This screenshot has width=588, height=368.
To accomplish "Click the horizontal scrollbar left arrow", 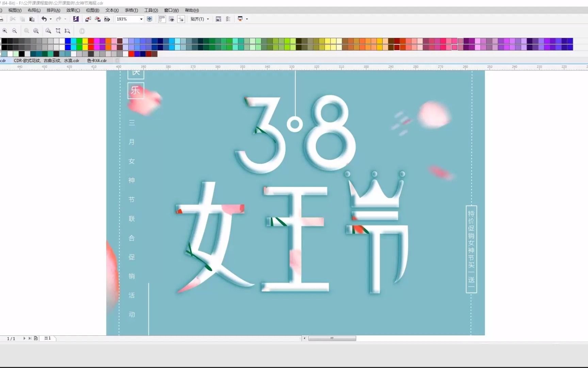I will coord(305,338).
